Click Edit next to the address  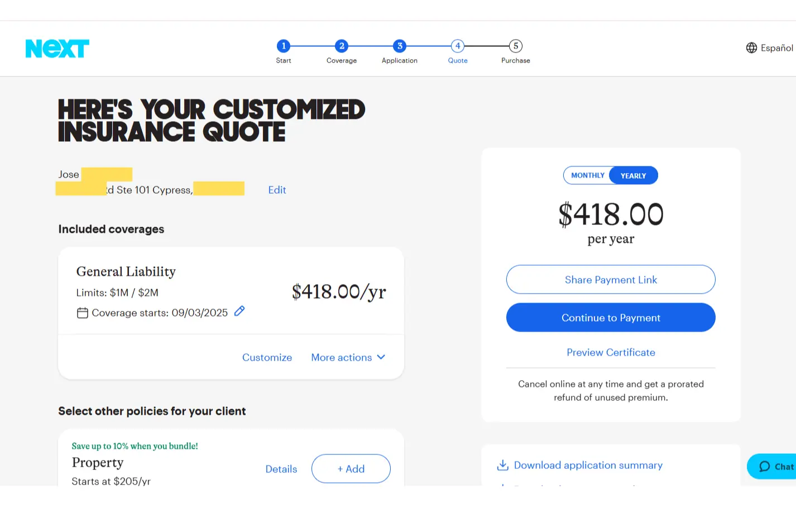[x=277, y=190]
